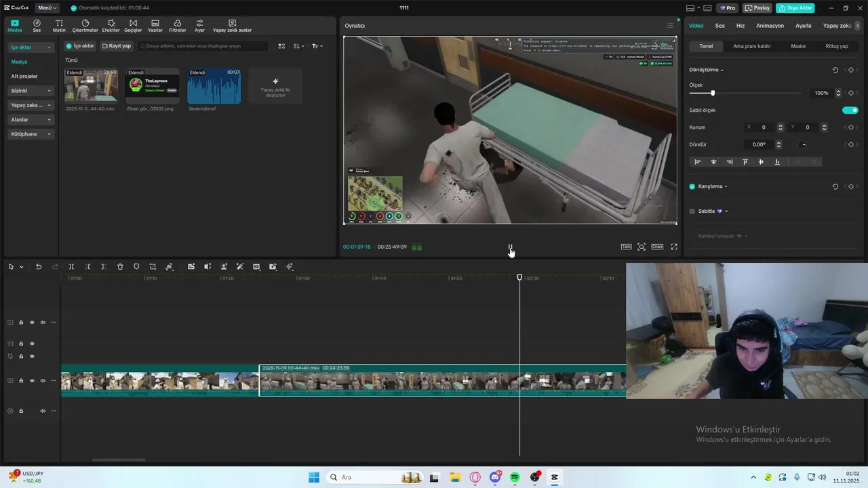Collapse the Dönüştürme section
868x488 pixels.
(x=722, y=70)
